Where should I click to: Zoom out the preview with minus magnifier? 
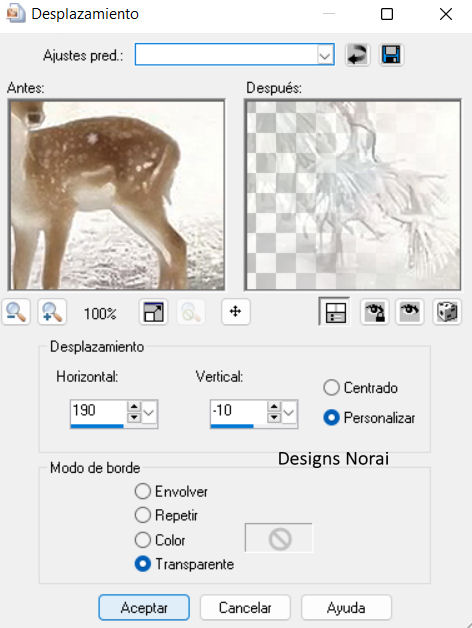point(16,312)
